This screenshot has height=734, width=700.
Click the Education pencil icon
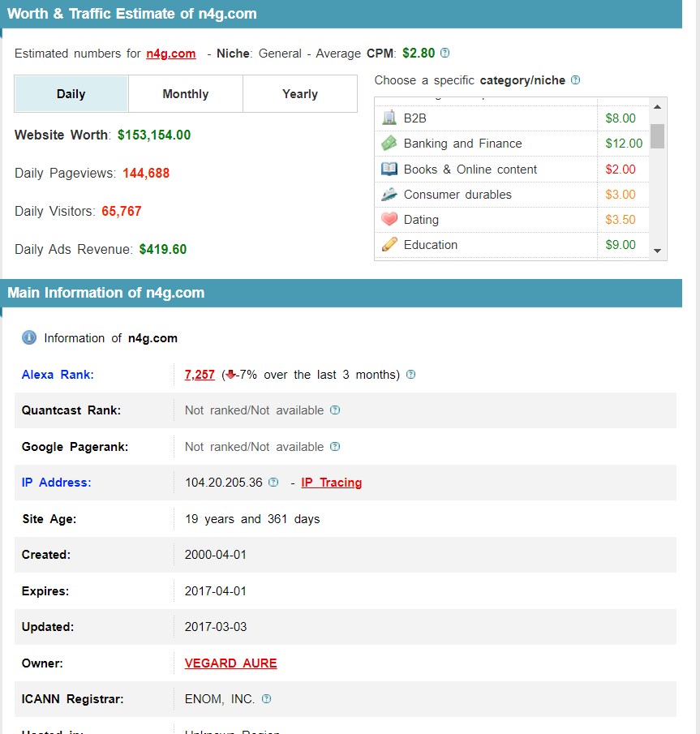389,244
